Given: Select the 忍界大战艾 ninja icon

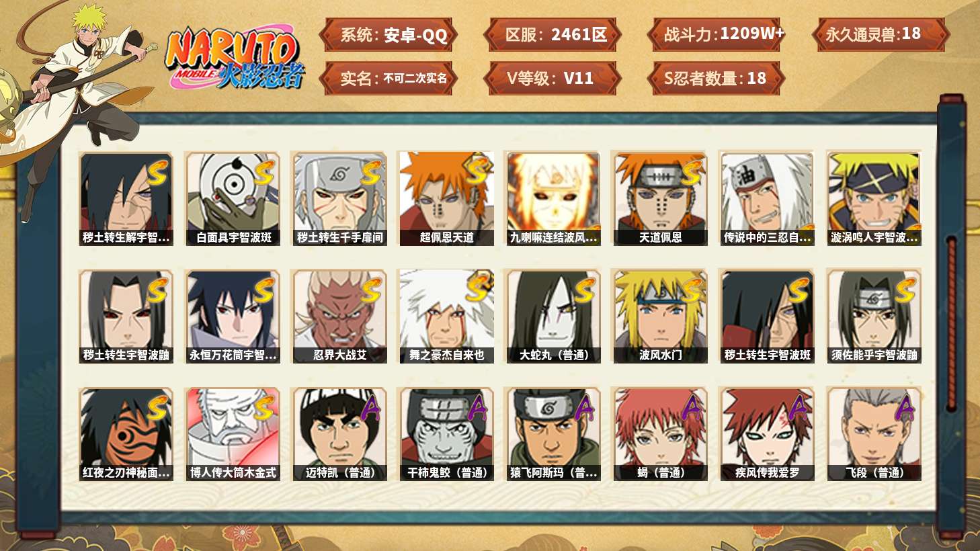Looking at the screenshot, I should click(x=339, y=316).
